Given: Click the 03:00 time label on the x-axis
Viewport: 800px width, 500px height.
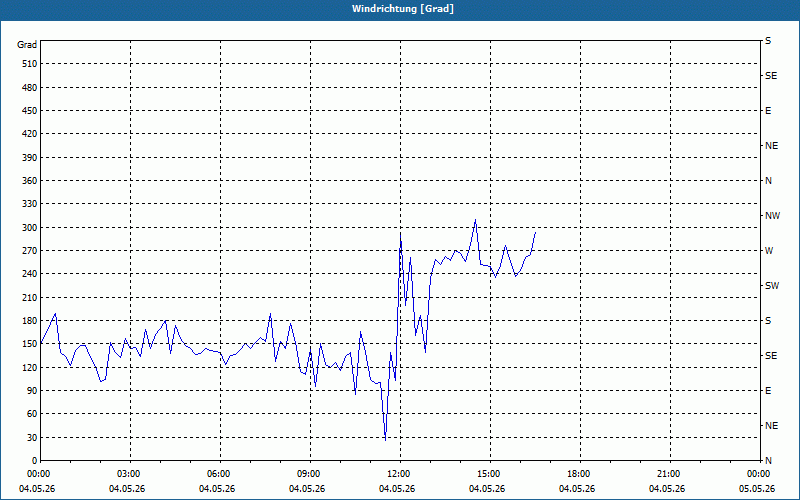Looking at the screenshot, I should 129,474.
